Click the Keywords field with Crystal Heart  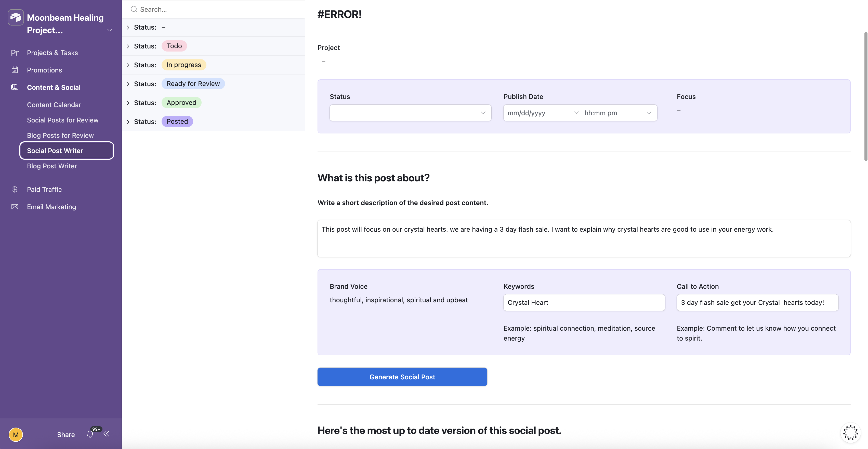584,303
